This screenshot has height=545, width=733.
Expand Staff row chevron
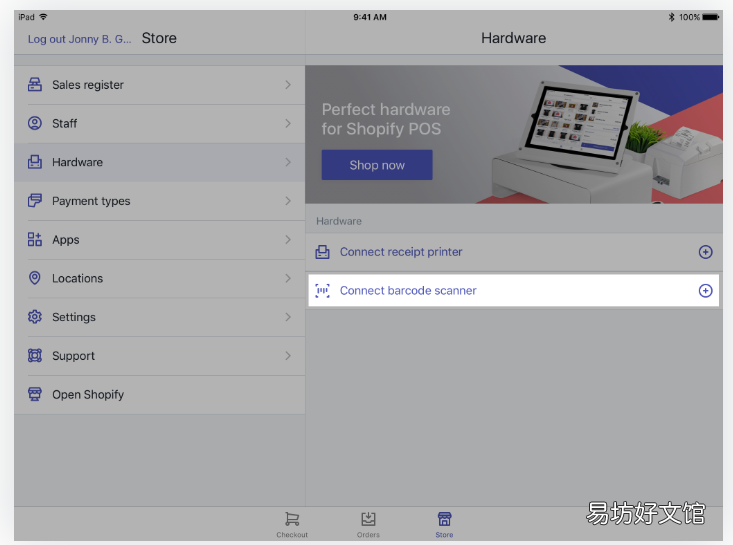[x=288, y=123]
